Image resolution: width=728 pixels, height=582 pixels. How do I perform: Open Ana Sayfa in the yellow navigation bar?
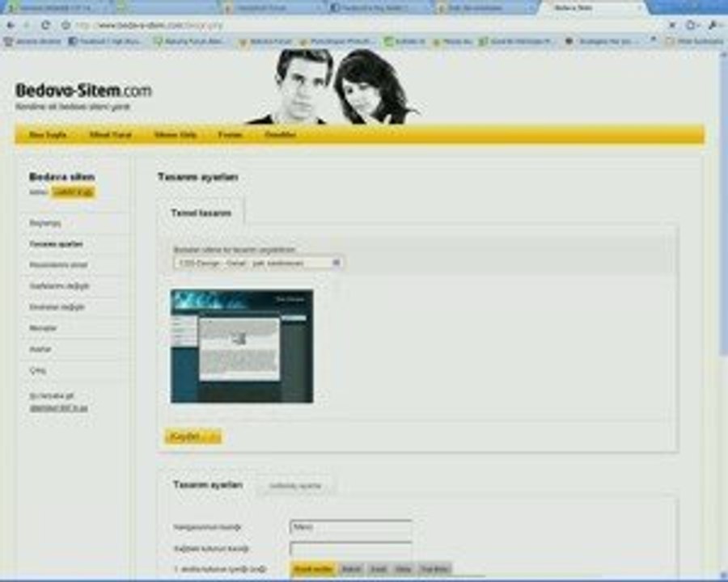click(48, 135)
